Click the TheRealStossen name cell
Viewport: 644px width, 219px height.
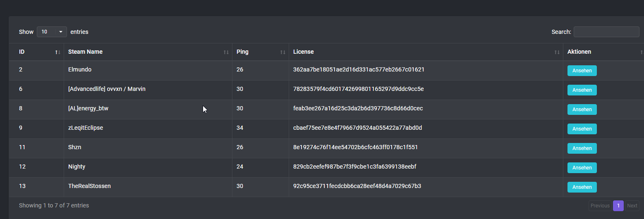(89, 186)
